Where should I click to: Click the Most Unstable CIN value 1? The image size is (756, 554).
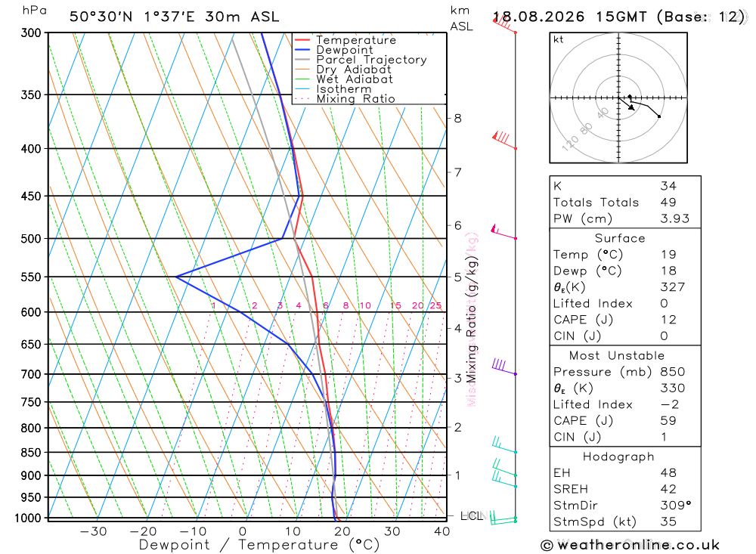pos(664,437)
